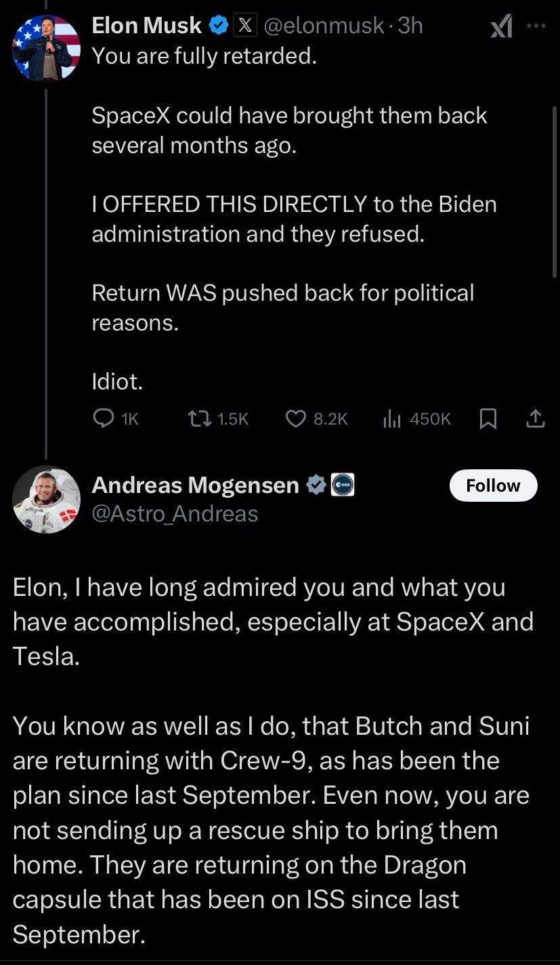Screen dimensions: 560x965
Task: Repost Elon Musk's tweet
Action: pyautogui.click(x=201, y=419)
